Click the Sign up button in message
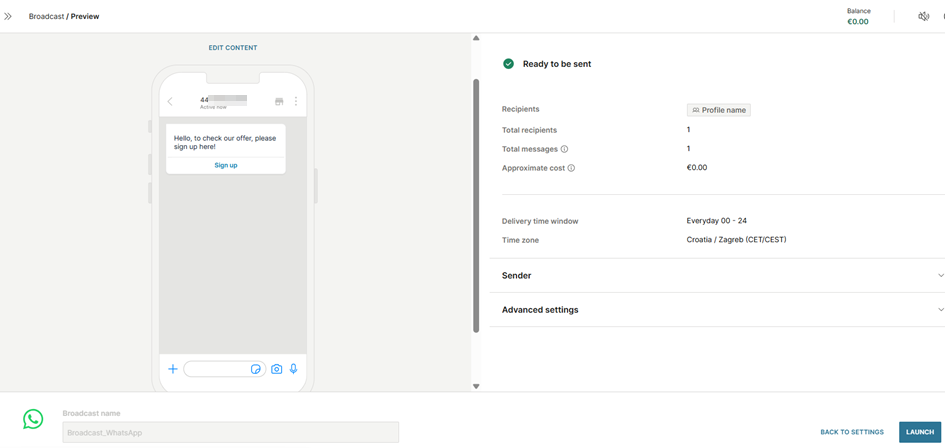945x448 pixels. coord(226,165)
